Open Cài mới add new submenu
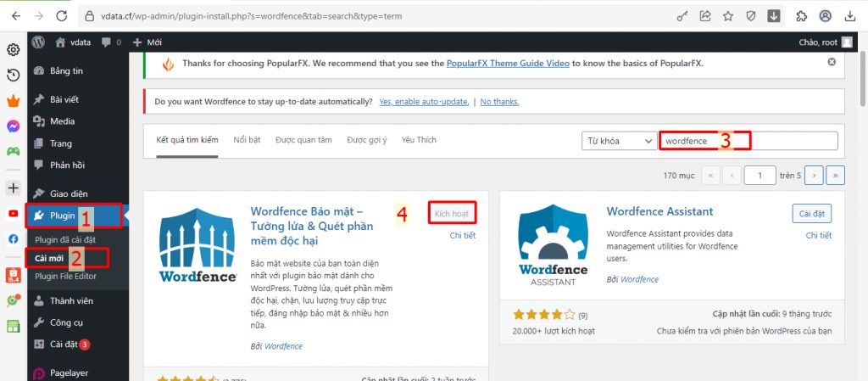 (x=48, y=258)
